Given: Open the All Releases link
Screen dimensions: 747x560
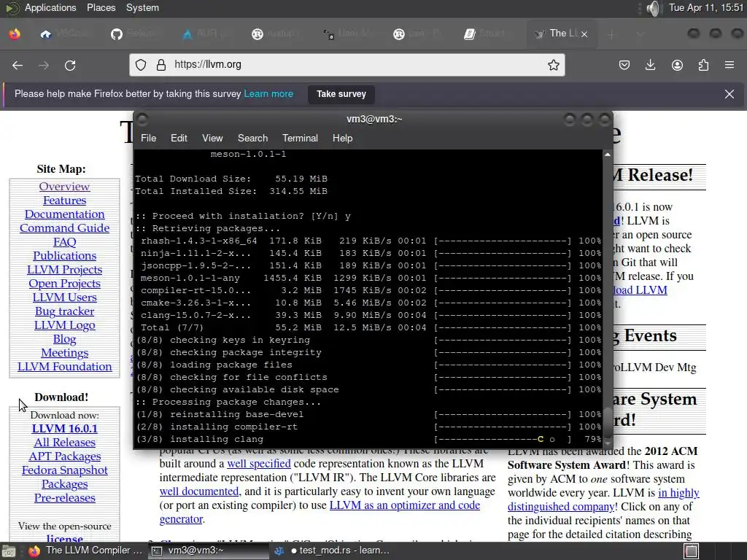Looking at the screenshot, I should point(64,443).
